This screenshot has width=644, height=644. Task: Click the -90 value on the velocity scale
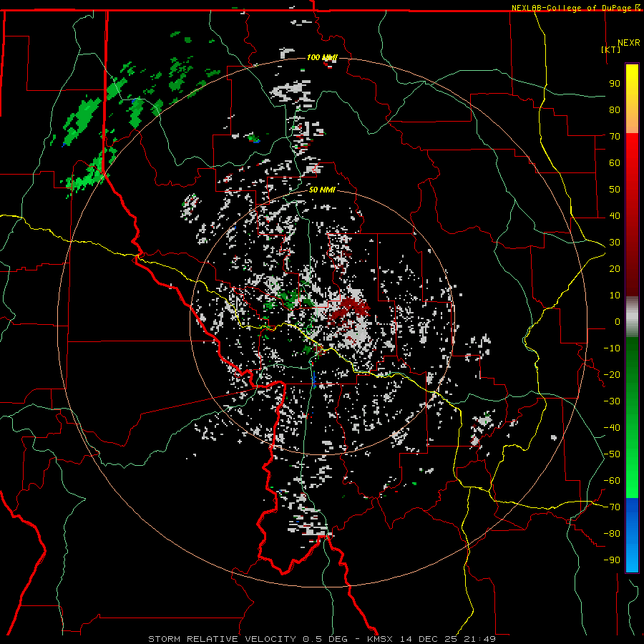coord(612,560)
